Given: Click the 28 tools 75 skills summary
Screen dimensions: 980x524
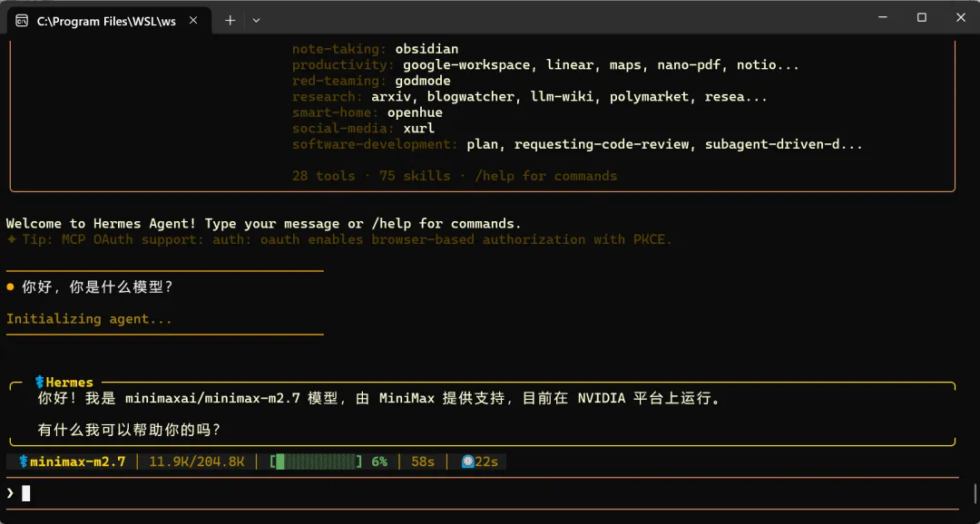Looking at the screenshot, I should 455,176.
